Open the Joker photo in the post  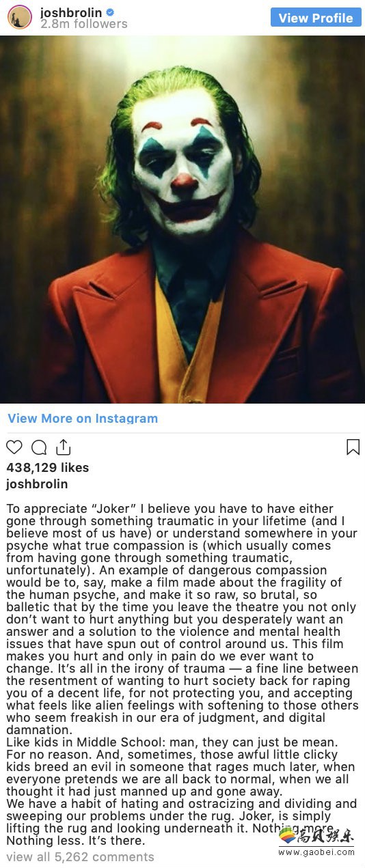(182, 219)
